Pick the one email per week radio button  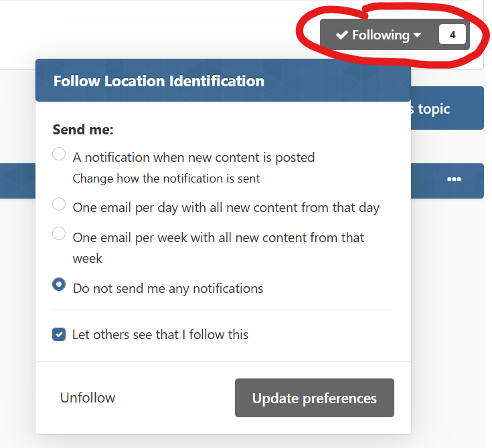pyautogui.click(x=59, y=234)
